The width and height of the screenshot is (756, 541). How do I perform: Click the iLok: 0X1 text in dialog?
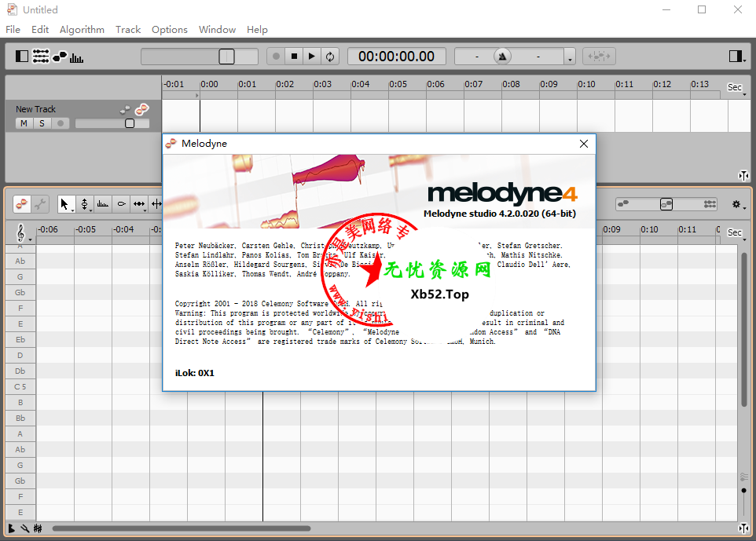[195, 373]
